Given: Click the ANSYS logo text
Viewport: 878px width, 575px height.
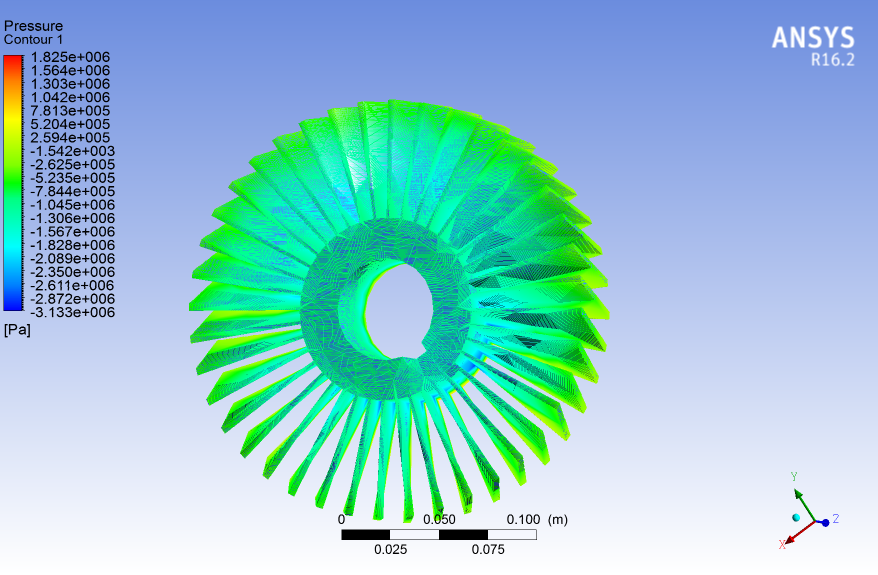Looking at the screenshot, I should (x=813, y=38).
